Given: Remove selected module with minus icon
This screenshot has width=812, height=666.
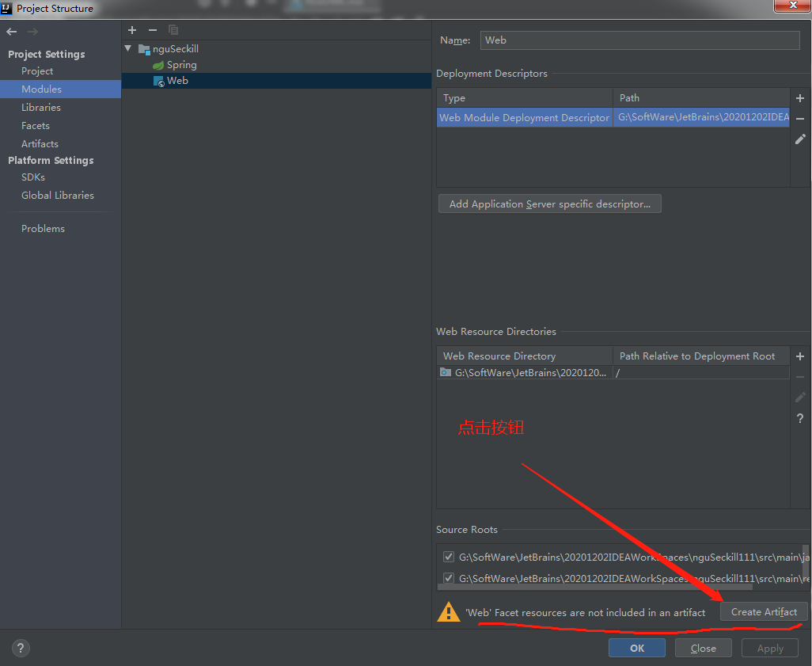Looking at the screenshot, I should [x=153, y=30].
